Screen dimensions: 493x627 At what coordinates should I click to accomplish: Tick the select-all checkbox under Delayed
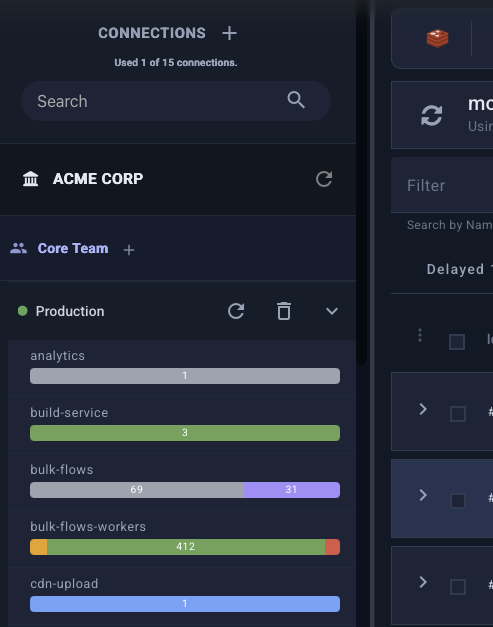coord(457,342)
